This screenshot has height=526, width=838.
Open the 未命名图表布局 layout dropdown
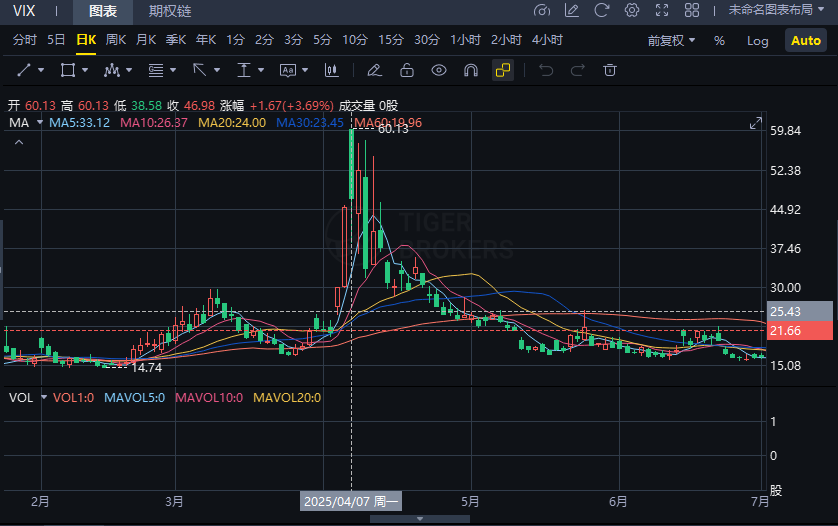(776, 11)
